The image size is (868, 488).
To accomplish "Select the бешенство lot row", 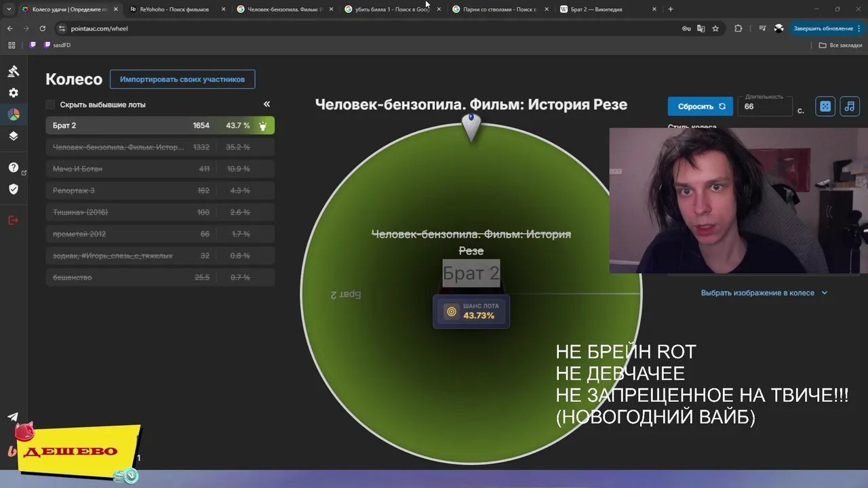I will tap(160, 277).
